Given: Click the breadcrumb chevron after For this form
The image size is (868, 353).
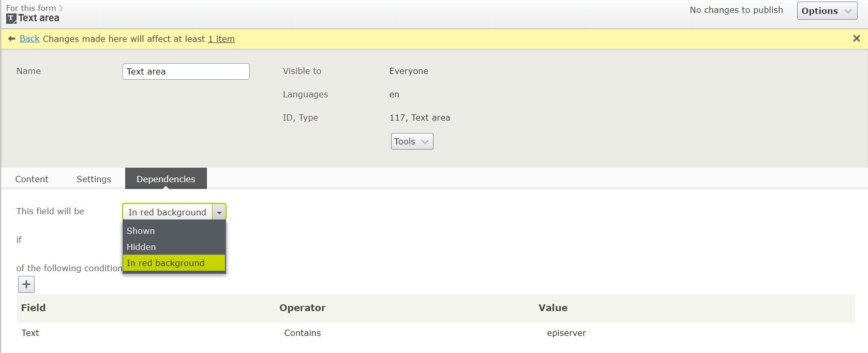Looking at the screenshot, I should (x=61, y=8).
